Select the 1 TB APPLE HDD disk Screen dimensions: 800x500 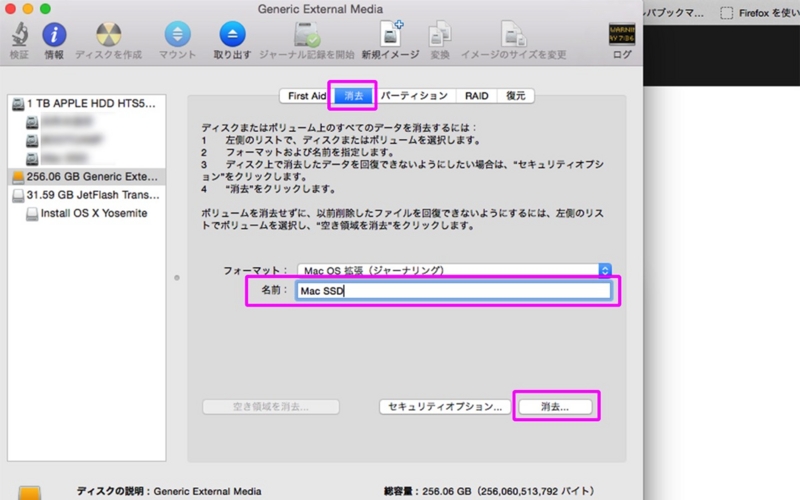(x=86, y=104)
